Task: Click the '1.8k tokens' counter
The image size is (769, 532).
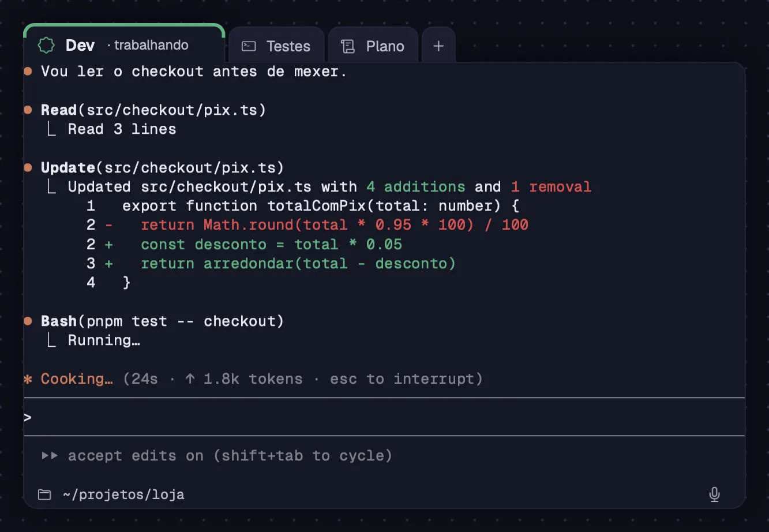Action: tap(253, 379)
